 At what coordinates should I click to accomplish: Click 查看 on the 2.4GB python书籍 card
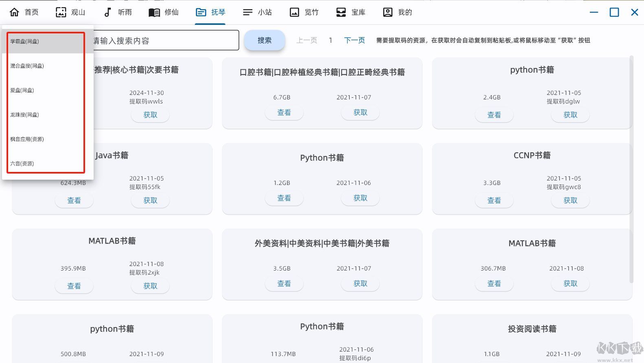494,115
